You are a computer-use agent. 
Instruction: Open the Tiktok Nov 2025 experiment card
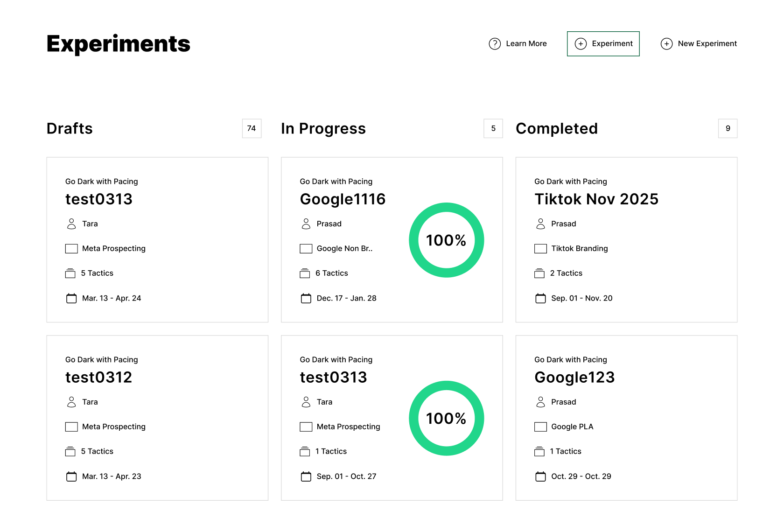click(x=626, y=239)
